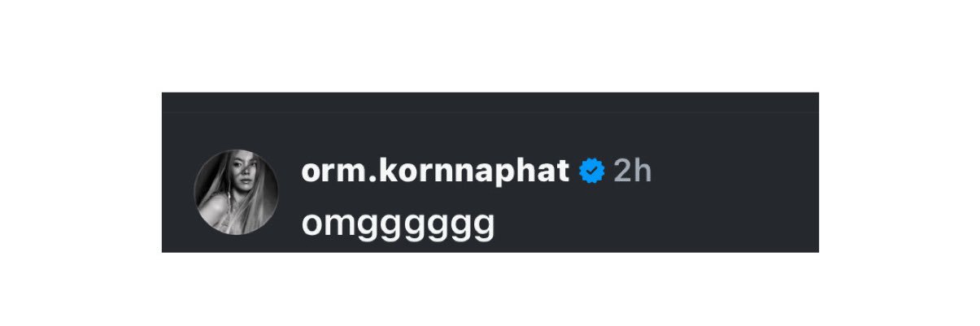Click the omgggggg comment text

point(398,224)
